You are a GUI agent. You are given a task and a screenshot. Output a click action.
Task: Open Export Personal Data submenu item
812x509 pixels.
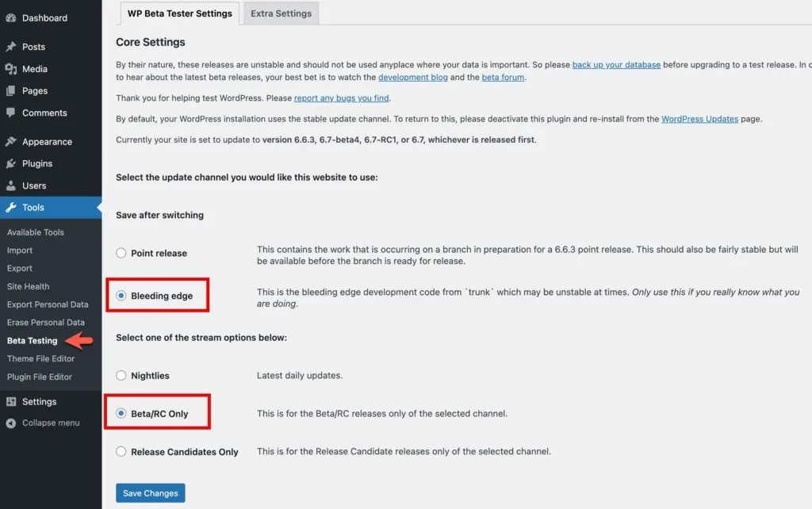coord(48,304)
